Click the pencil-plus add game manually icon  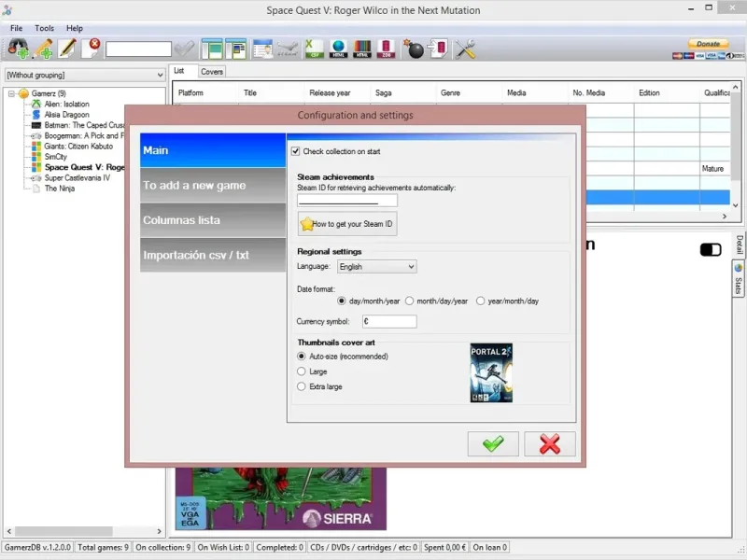coord(43,49)
